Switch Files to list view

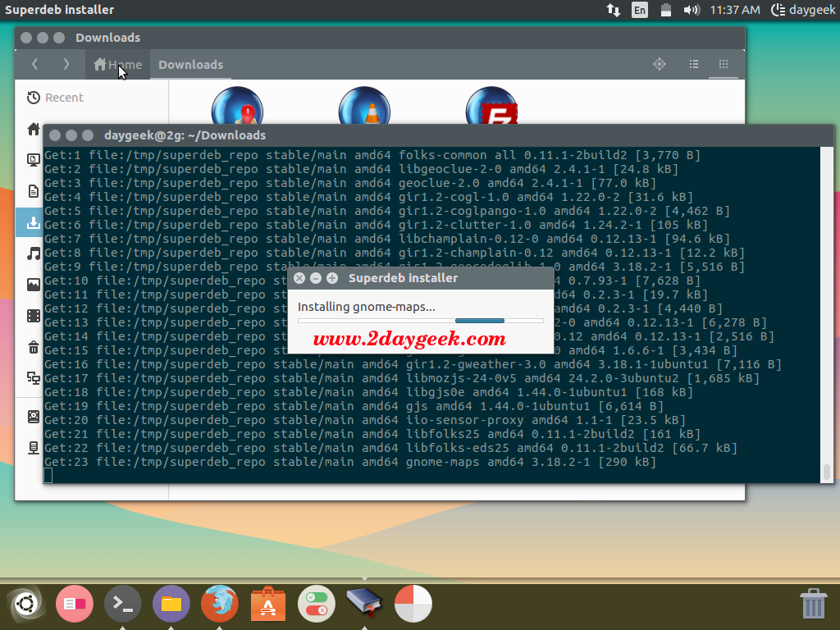[x=694, y=64]
